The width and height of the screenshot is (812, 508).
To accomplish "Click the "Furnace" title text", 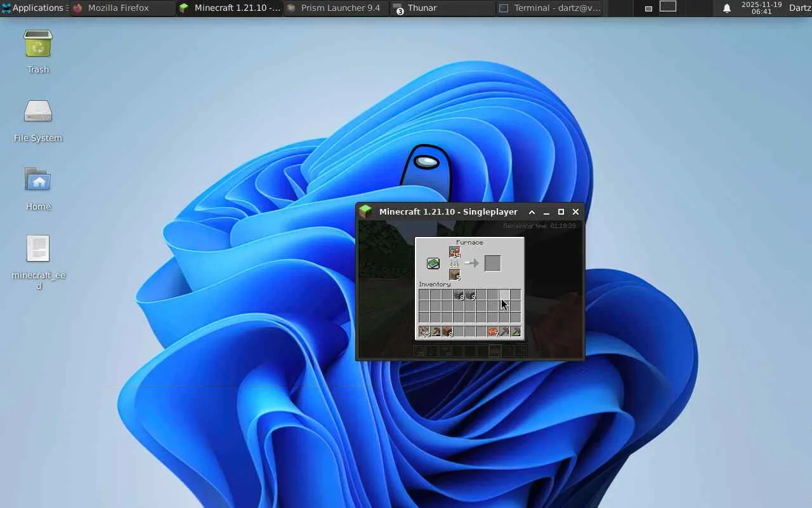I will click(469, 243).
